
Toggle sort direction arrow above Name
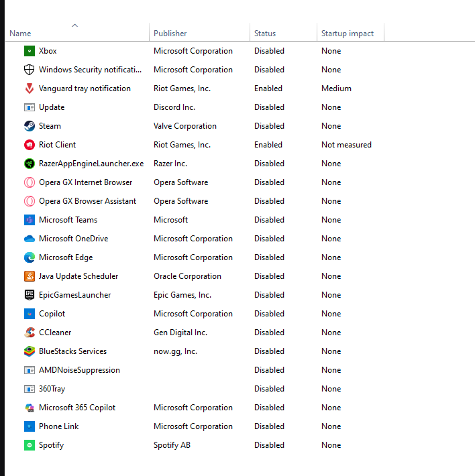point(74,25)
